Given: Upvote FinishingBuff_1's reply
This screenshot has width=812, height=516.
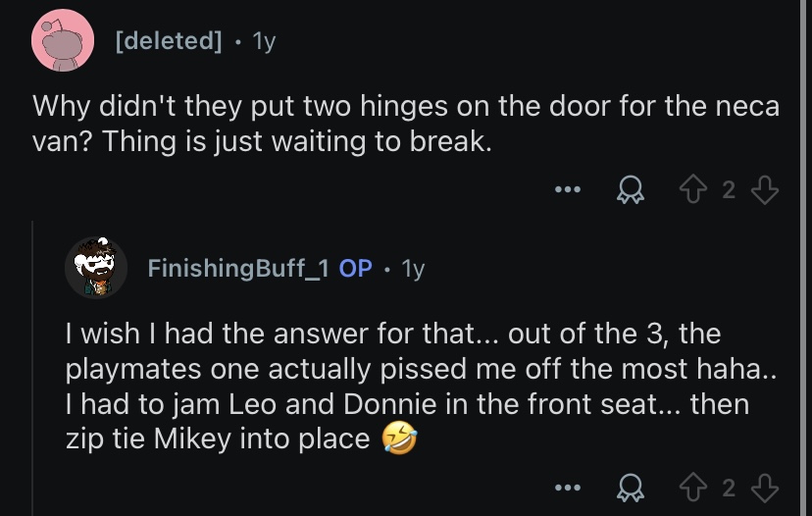Looking at the screenshot, I should [x=693, y=488].
